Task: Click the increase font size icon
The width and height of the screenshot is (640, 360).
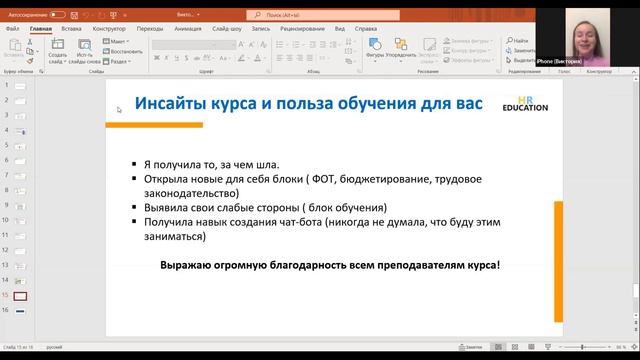Action: pos(241,44)
